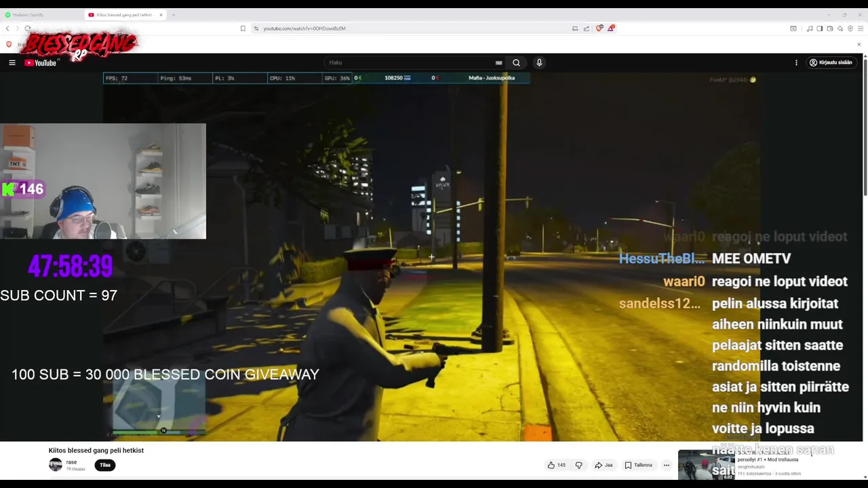
Task: Close the bookmarks bar notification X
Action: [x=859, y=45]
